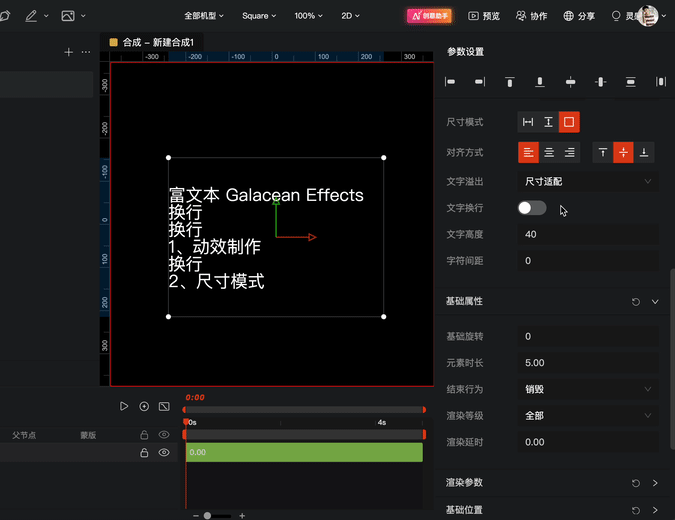Viewport: 675px width, 520px height.
Task: Align elements to the right edge
Action: click(480, 82)
